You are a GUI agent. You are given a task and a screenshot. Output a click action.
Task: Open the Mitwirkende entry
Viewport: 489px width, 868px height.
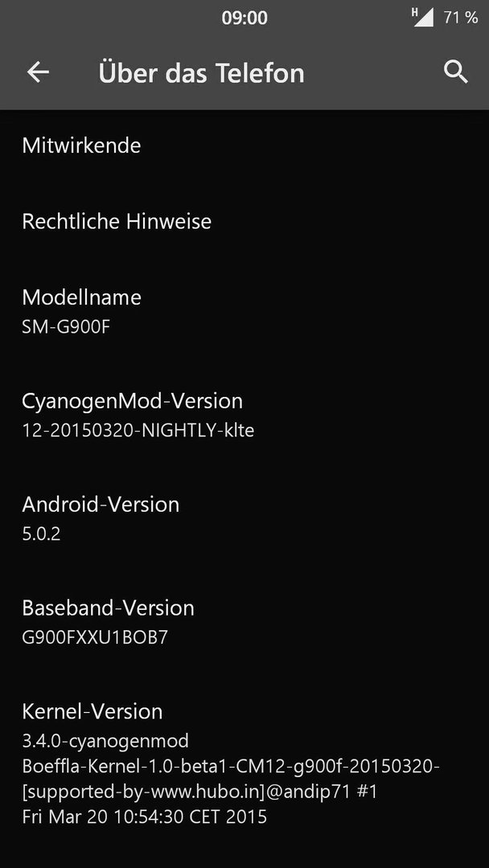[244, 145]
